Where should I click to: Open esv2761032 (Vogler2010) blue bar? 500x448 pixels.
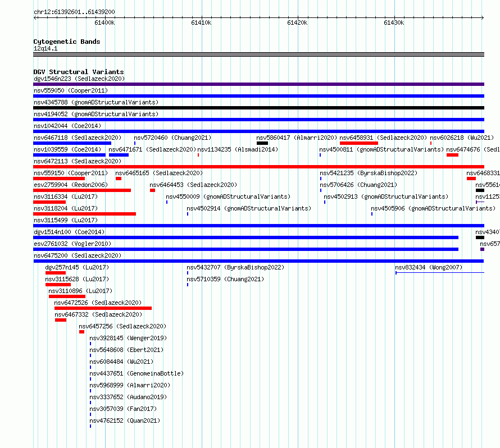(x=246, y=249)
